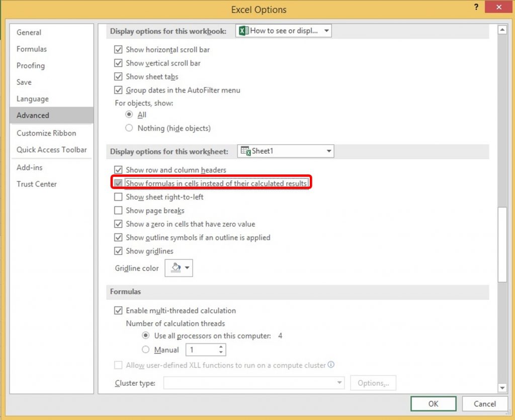Click the Cancel button
Screen dimensions: 515x420
point(484,403)
